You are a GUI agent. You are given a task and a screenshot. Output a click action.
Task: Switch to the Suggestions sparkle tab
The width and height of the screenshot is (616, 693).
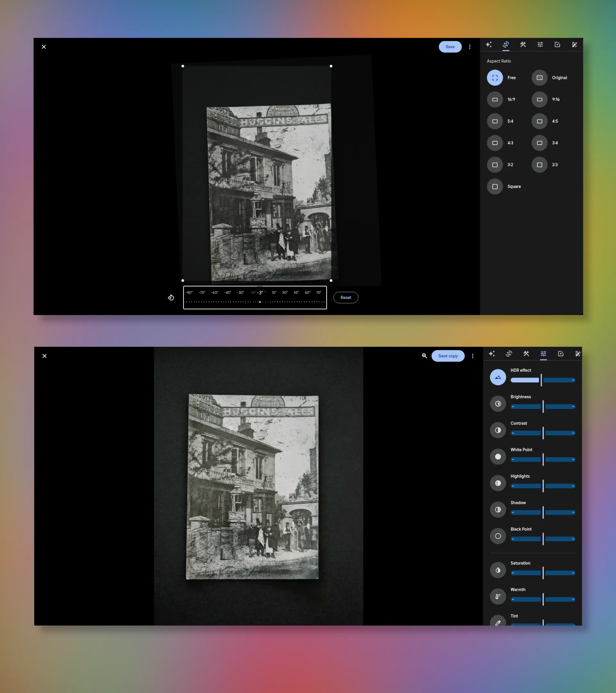point(489,44)
